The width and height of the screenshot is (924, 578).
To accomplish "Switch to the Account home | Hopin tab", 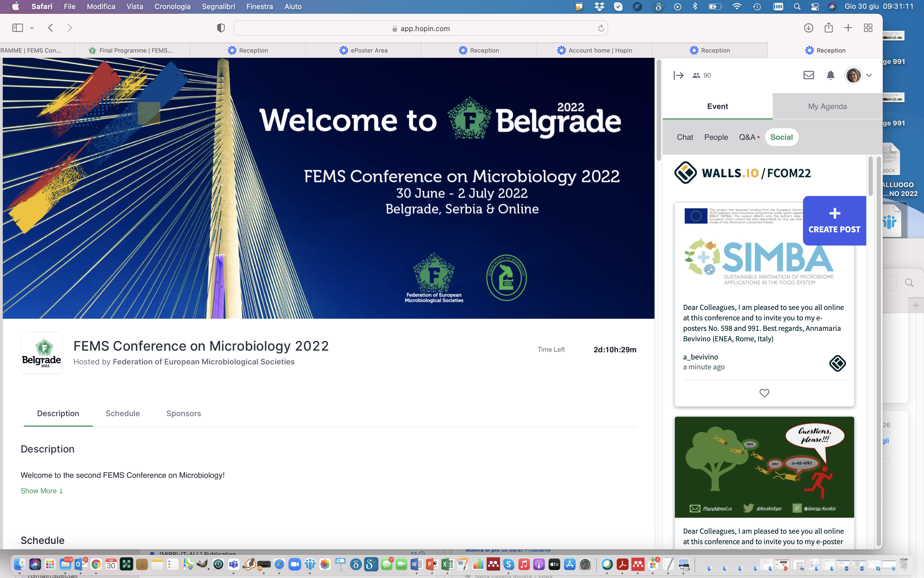I will click(x=594, y=50).
